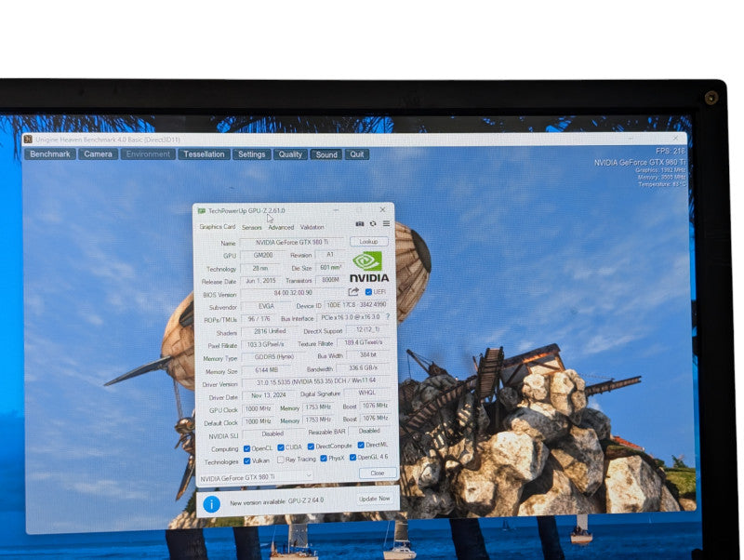
Task: Click the GPU-Z screenshot camera icon
Action: [x=360, y=224]
